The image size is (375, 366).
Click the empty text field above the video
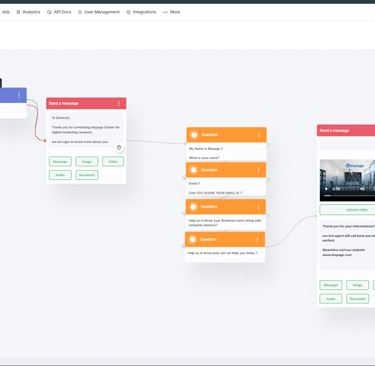[x=347, y=145]
